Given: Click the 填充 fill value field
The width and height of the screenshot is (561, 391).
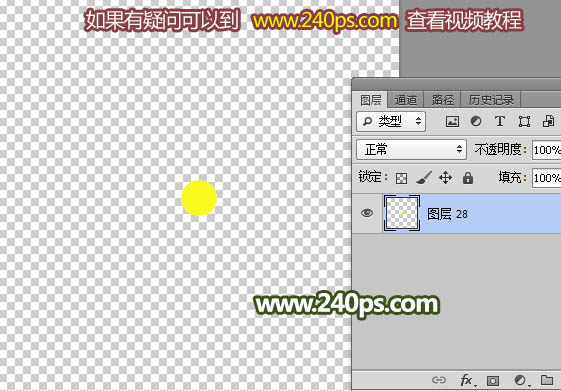Looking at the screenshot, I should coord(546,178).
